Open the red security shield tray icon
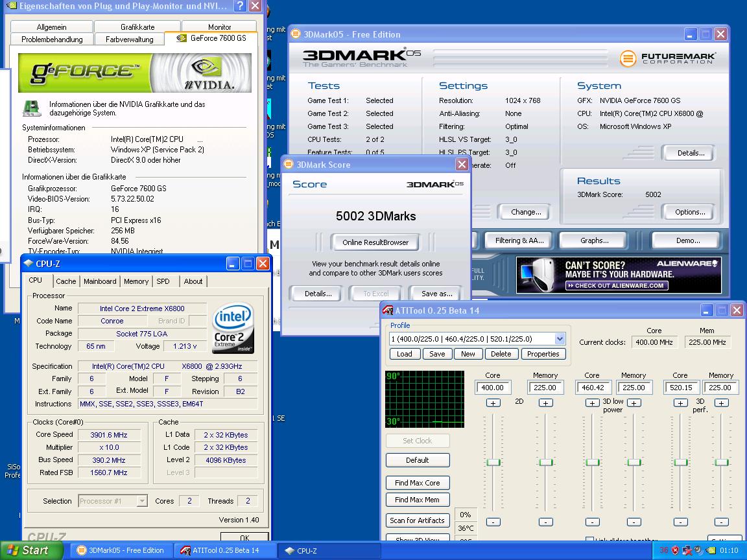Image resolution: width=747 pixels, height=560 pixels. click(x=675, y=550)
